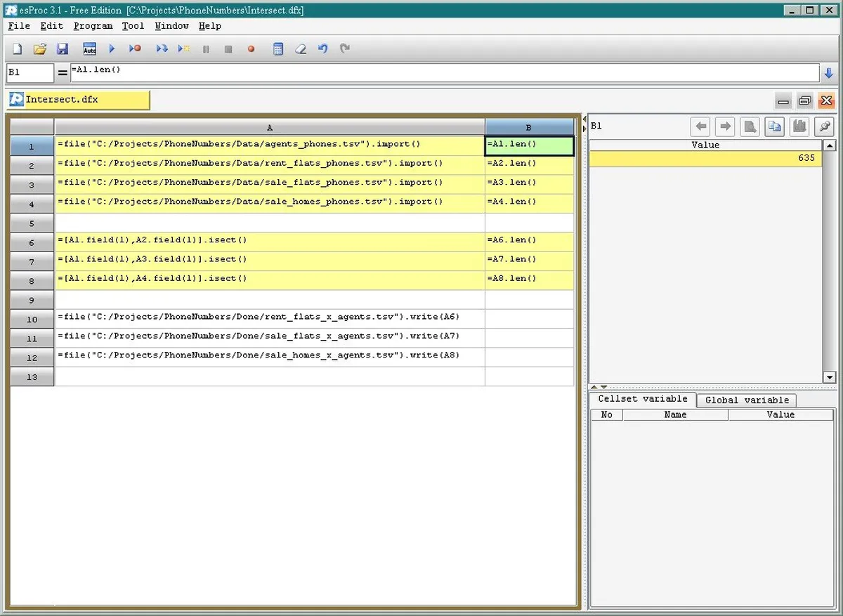Select the cell with the sale_flats_phones.tsv import

pos(270,185)
